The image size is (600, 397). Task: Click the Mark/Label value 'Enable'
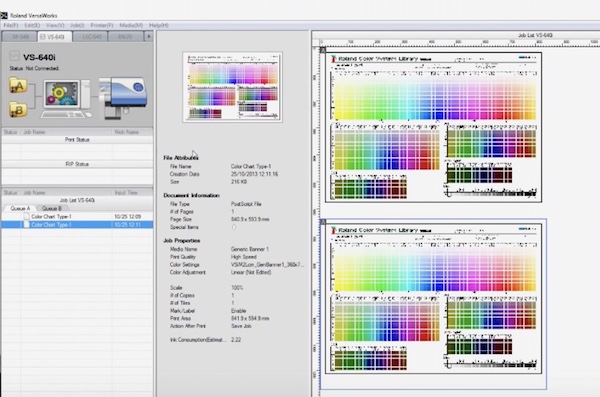click(x=238, y=311)
